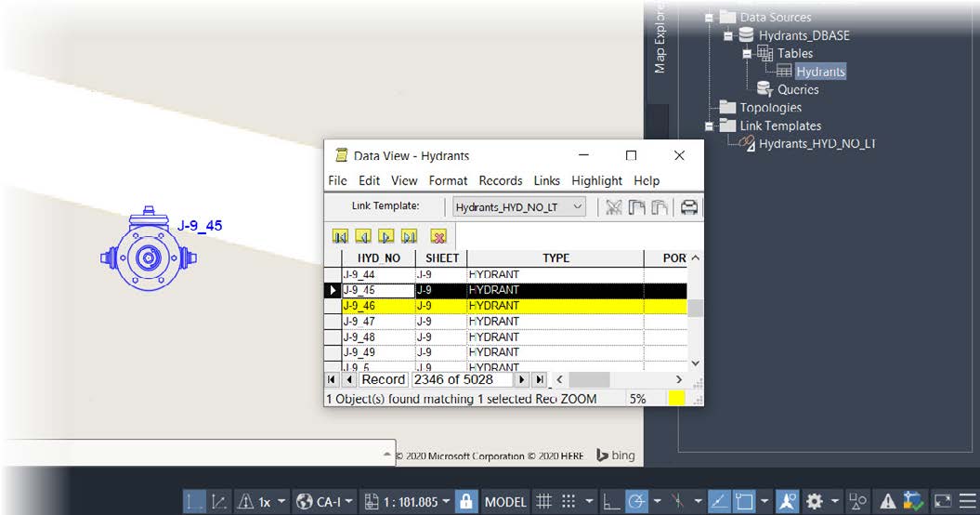The height and width of the screenshot is (515, 980).
Task: Click the viewport scale icon beside 1:181.885
Action: 372,501
